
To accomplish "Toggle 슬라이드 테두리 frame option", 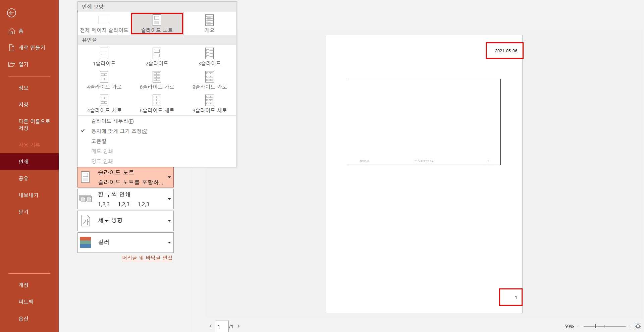I will pyautogui.click(x=157, y=121).
